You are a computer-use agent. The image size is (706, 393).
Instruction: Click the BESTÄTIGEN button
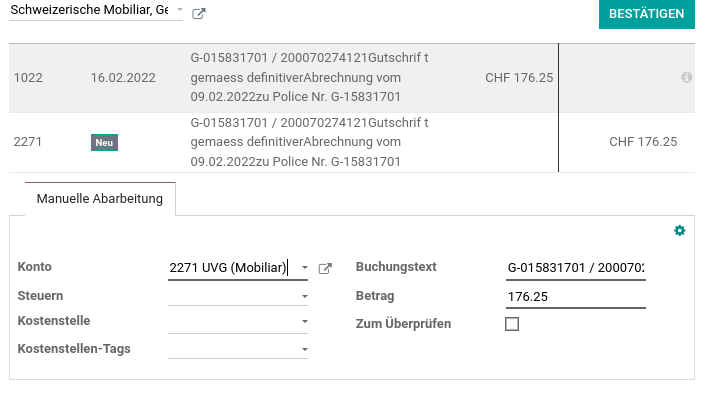[x=647, y=14]
